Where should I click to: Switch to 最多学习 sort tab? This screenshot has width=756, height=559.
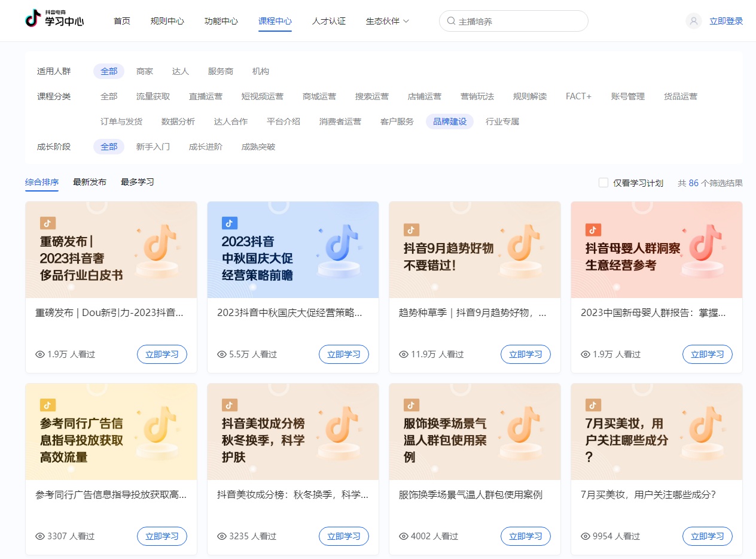click(138, 182)
